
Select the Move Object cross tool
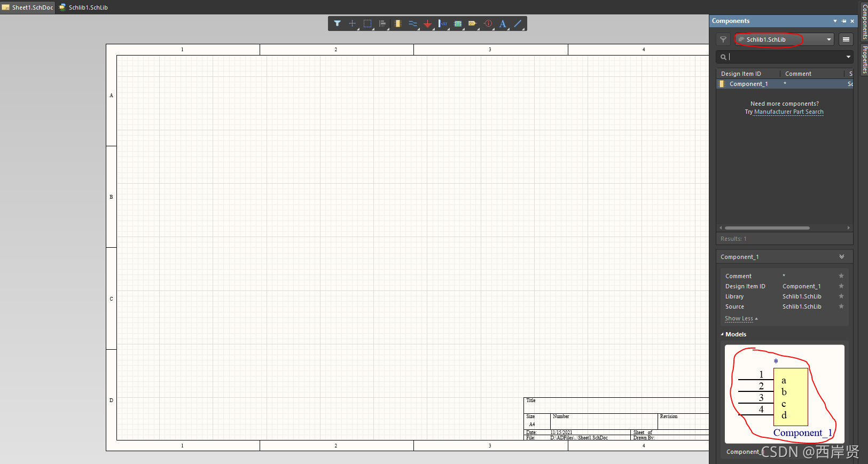[352, 23]
